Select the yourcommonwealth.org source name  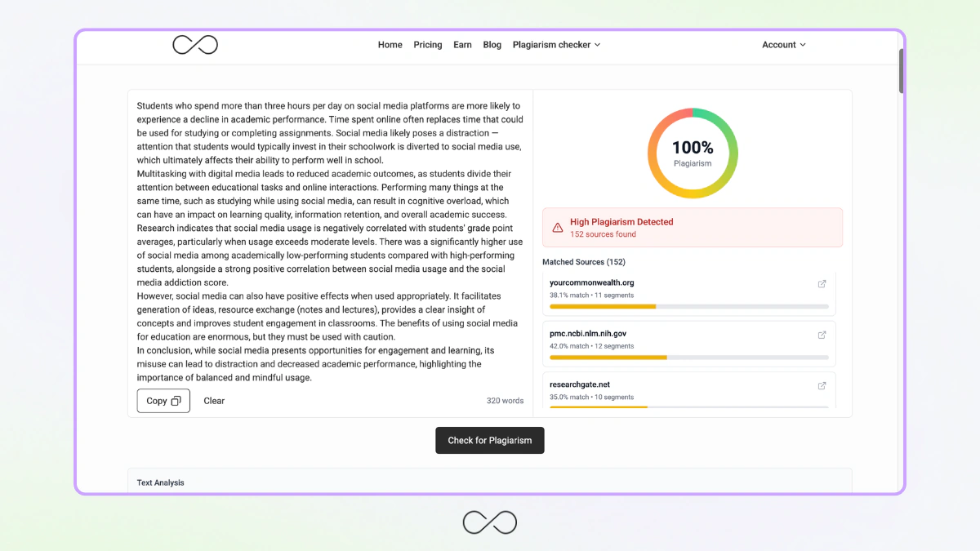pos(592,282)
